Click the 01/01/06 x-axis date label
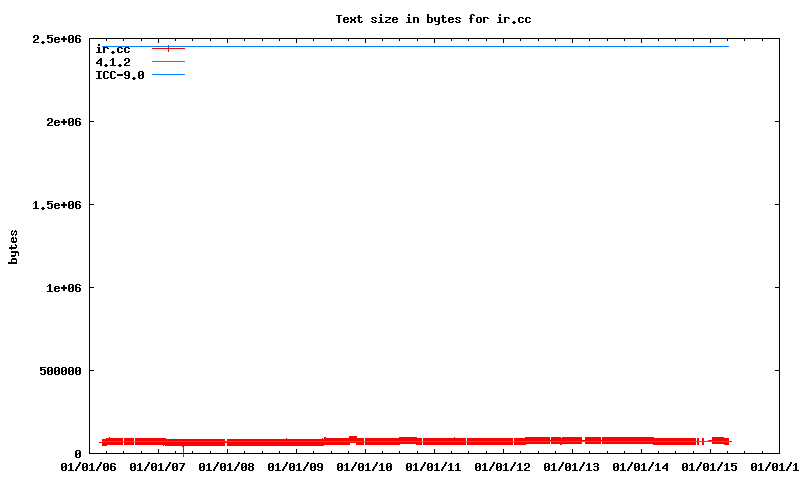800x480 pixels. [x=89, y=466]
